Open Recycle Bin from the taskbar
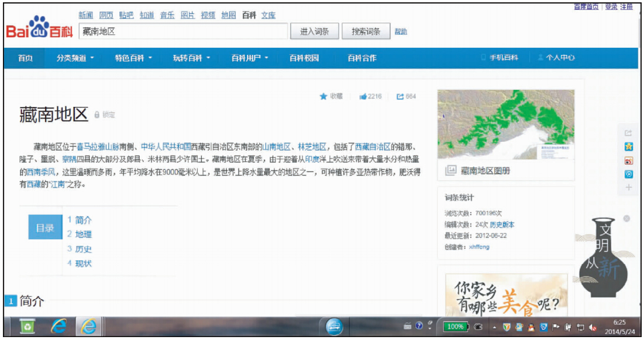644x340 pixels. (x=27, y=327)
